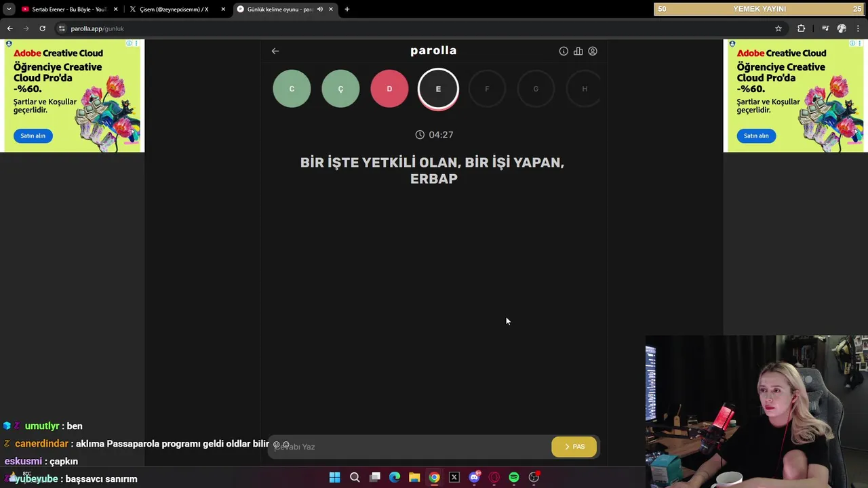
Task: Select the letter H circle
Action: click(583, 89)
